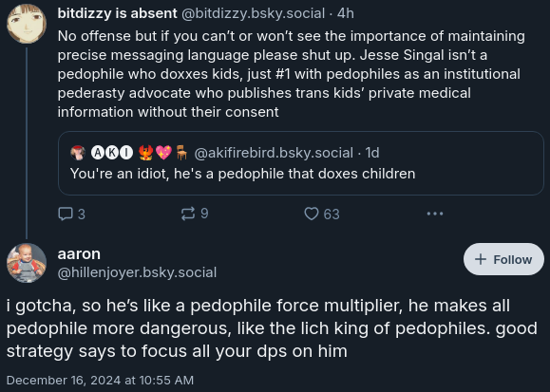Viewport: 550px width, 392px height.
Task: Follow aaron with the Follow button
Action: coord(503,259)
